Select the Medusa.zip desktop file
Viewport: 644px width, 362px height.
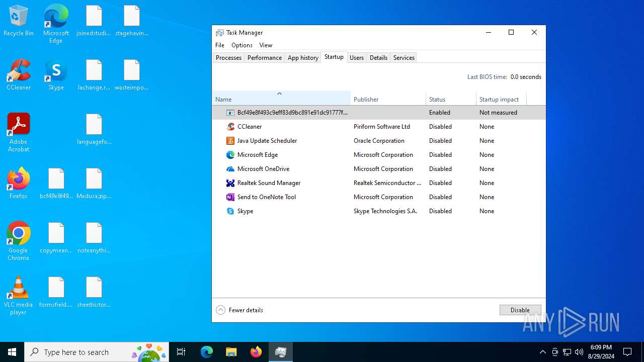(94, 184)
